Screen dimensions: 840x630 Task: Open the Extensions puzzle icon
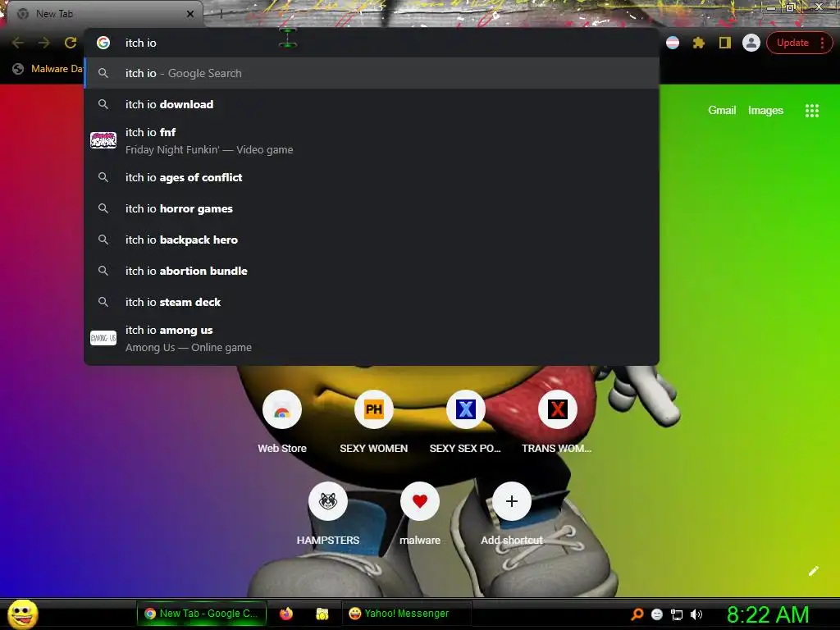coord(699,43)
